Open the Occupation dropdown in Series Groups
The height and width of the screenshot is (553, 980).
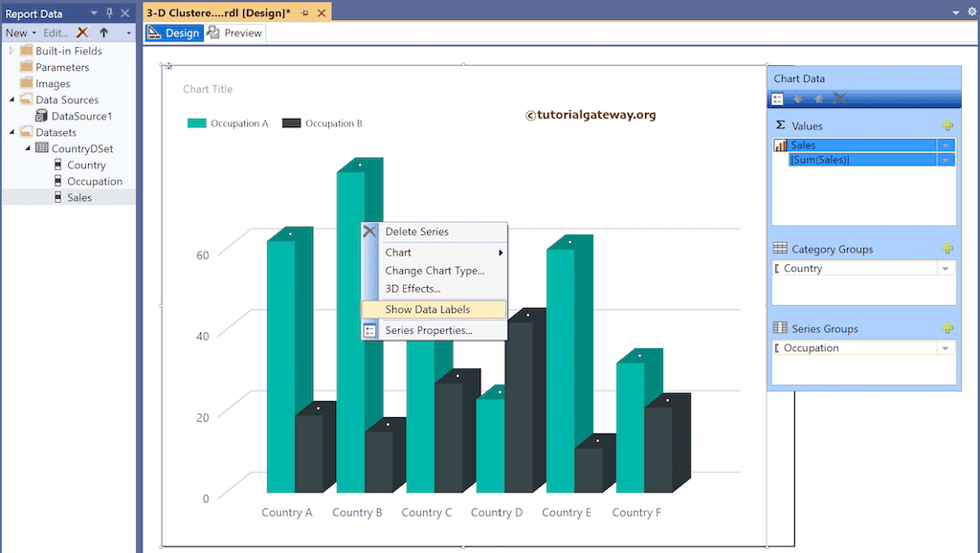coord(946,347)
